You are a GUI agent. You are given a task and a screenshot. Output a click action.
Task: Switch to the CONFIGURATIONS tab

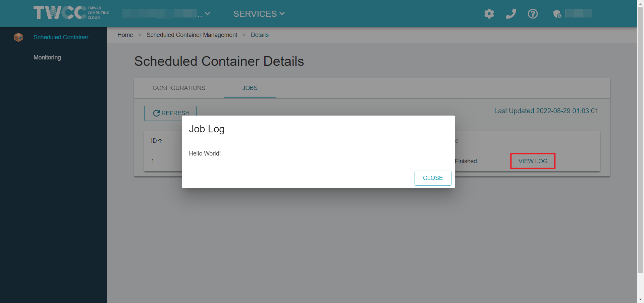click(x=179, y=88)
